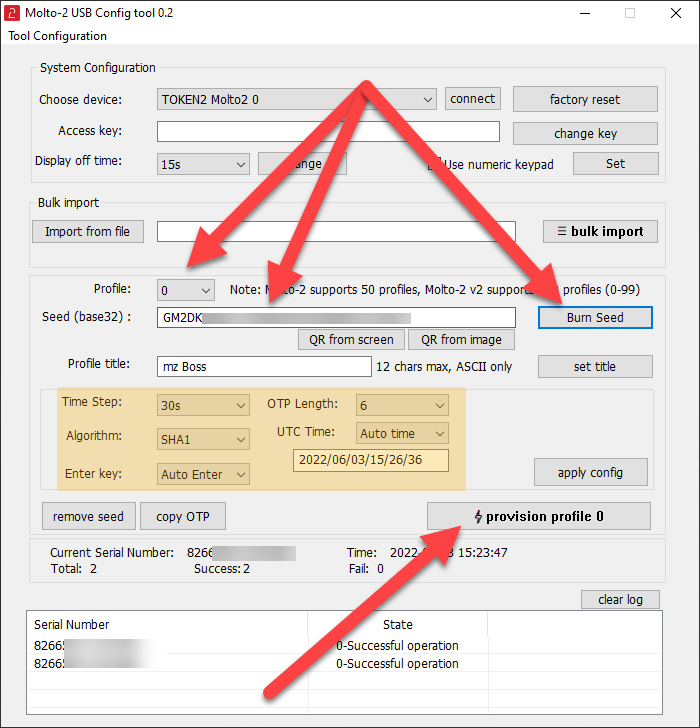Click provision profile 0 lightning button

538,516
